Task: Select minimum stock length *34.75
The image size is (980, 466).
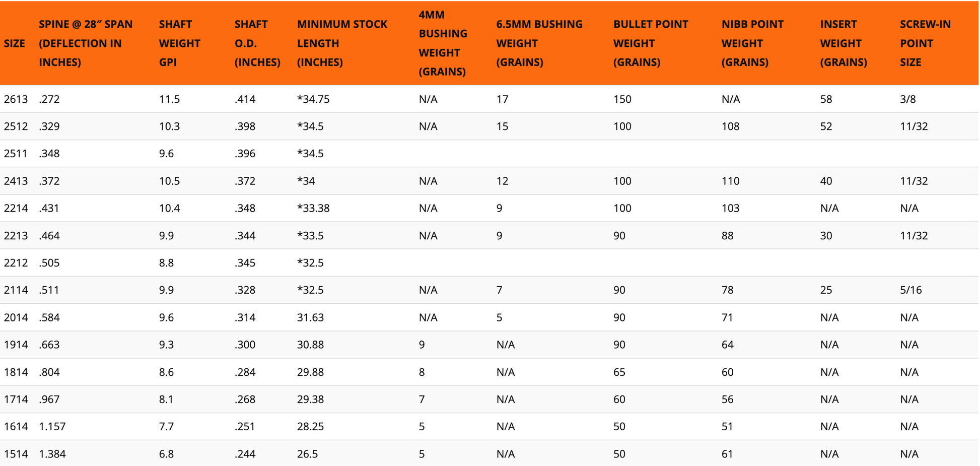Action: tap(313, 99)
